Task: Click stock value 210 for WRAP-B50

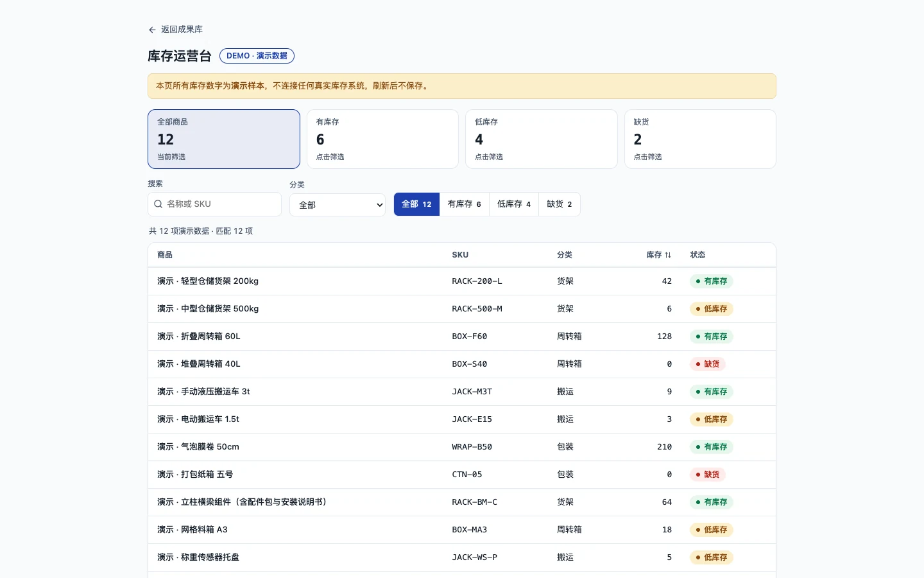Action: (x=664, y=447)
